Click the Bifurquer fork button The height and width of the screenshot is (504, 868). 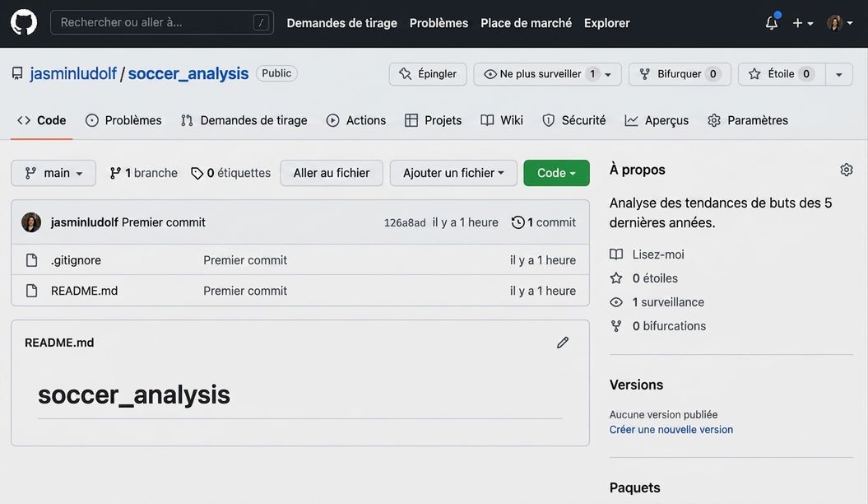coord(680,73)
